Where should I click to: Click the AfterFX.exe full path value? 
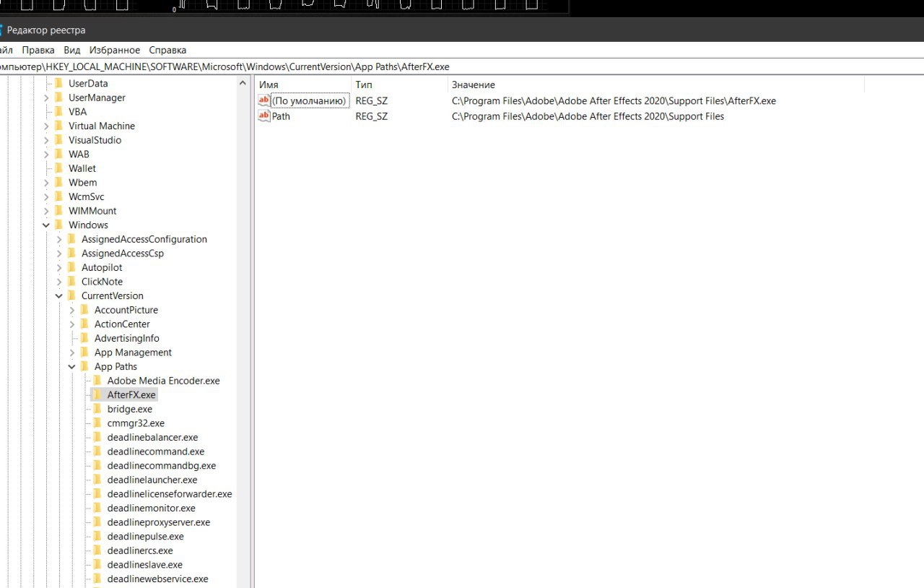pyautogui.click(x=614, y=101)
